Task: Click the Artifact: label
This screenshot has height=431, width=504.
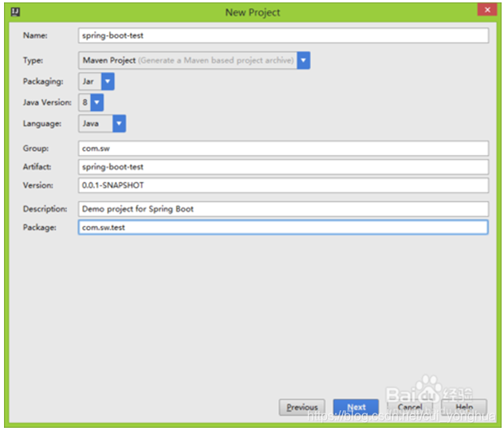Action: click(37, 167)
